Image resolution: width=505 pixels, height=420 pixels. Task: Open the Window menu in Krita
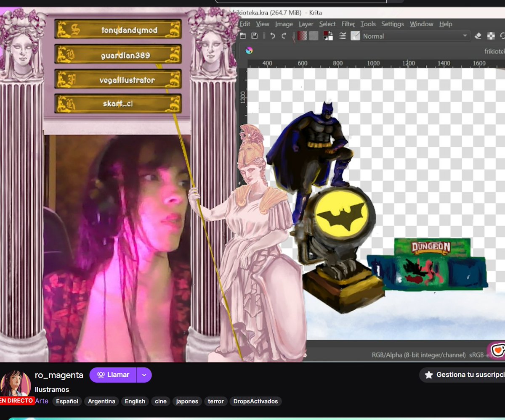pyautogui.click(x=422, y=24)
